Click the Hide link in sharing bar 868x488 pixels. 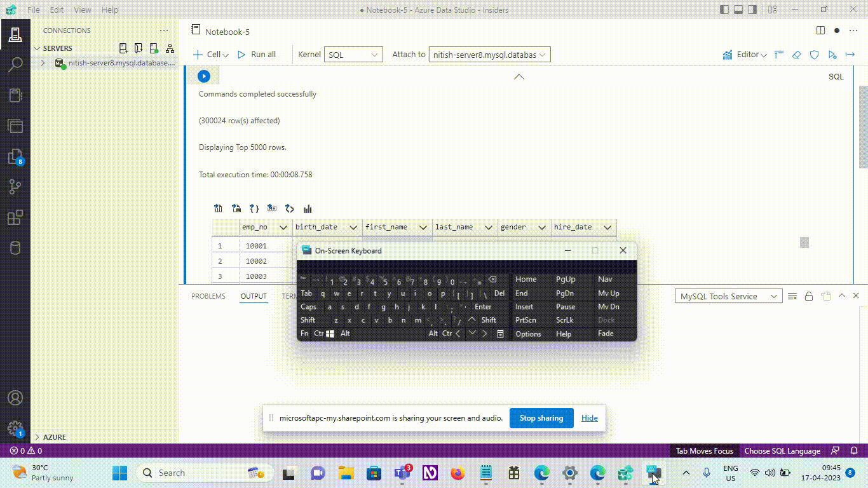tap(590, 418)
